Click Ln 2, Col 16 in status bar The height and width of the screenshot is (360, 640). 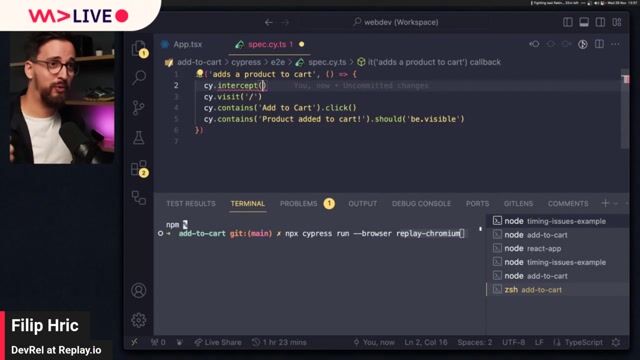426,342
